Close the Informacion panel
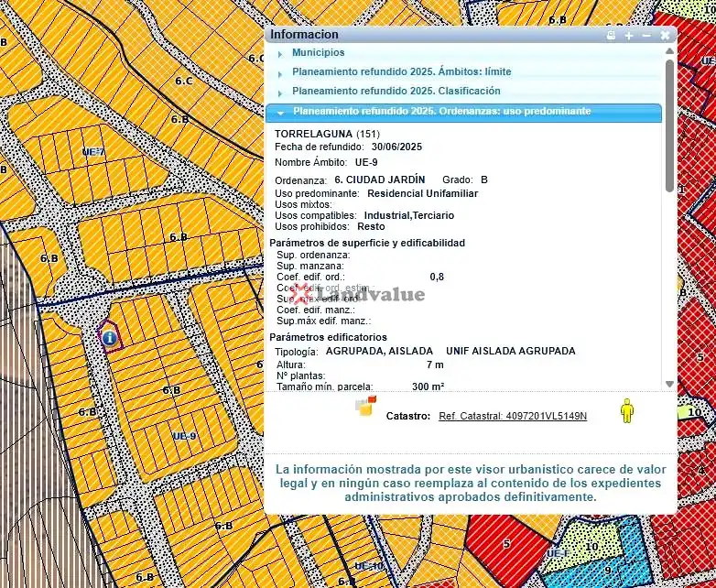Viewport: 716px width, 588px height. 665,35
